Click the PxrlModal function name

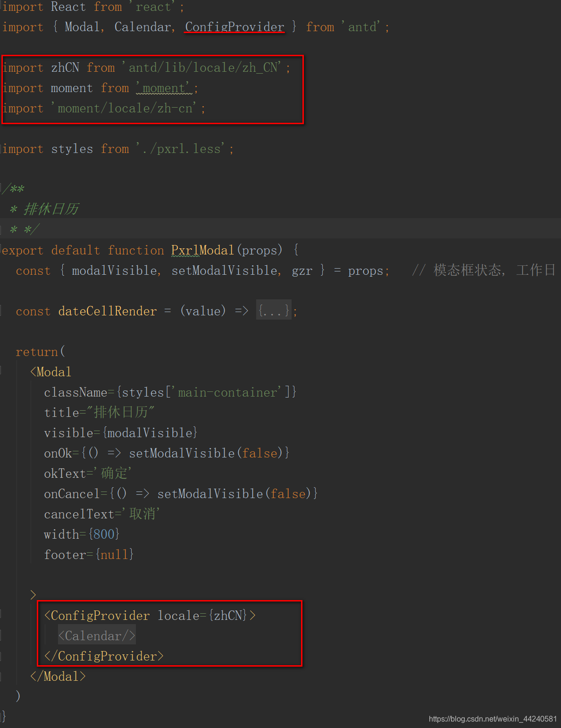203,250
